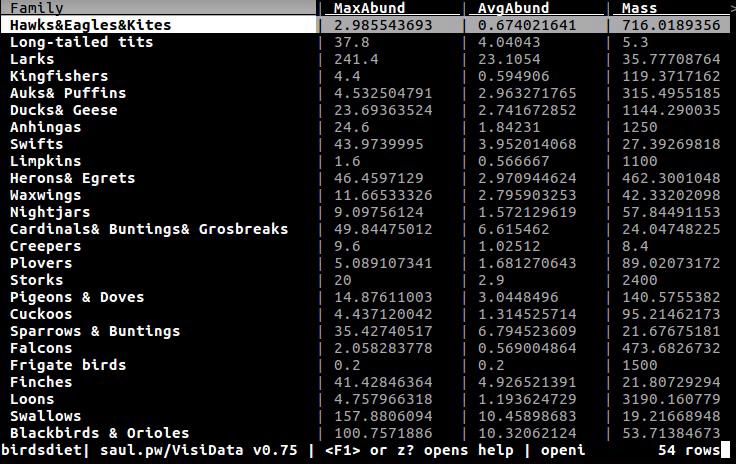Viewport: 736px width, 464px height.
Task: Click the Loons Mass value
Action: coord(671,399)
